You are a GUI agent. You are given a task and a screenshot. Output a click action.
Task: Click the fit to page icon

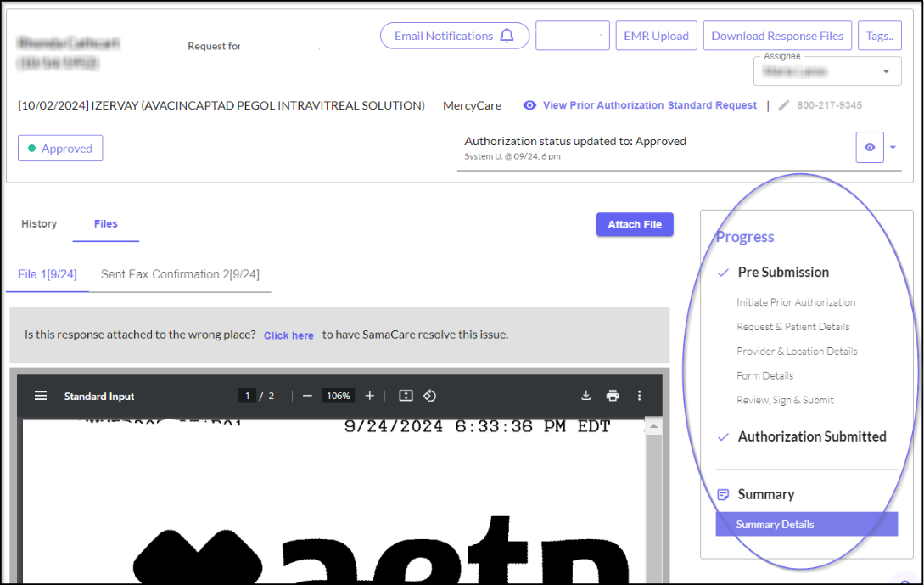tap(406, 396)
